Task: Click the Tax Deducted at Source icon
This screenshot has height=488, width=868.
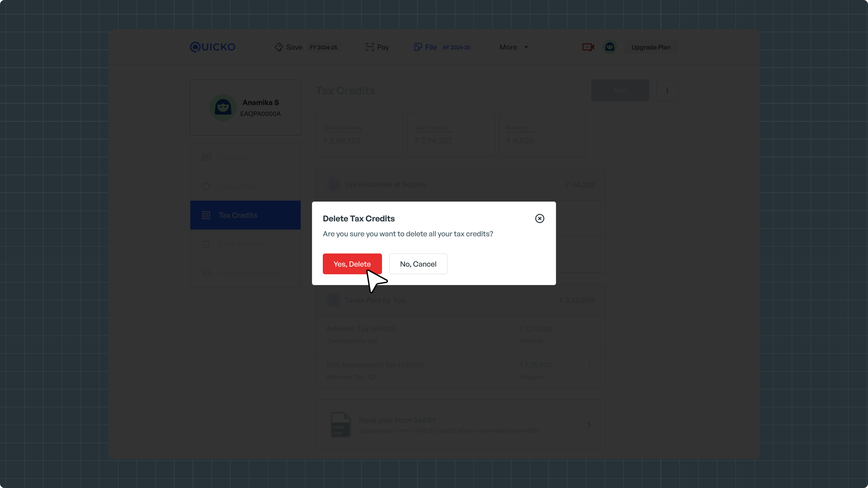Action: click(334, 184)
